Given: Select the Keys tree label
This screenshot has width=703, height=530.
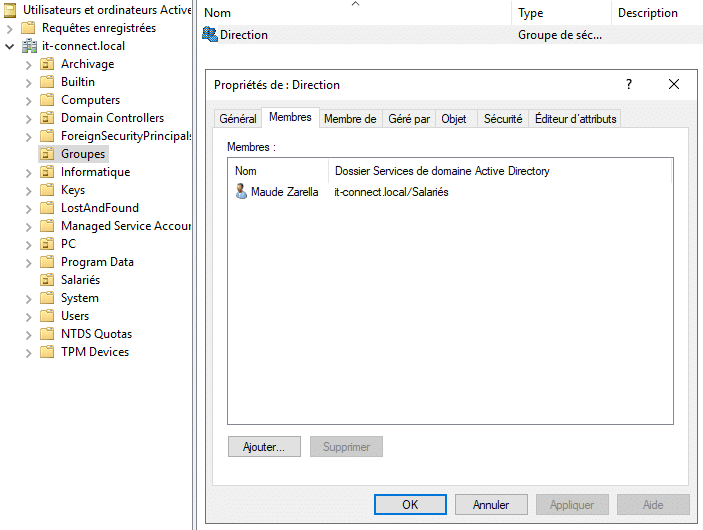Looking at the screenshot, I should [x=73, y=190].
